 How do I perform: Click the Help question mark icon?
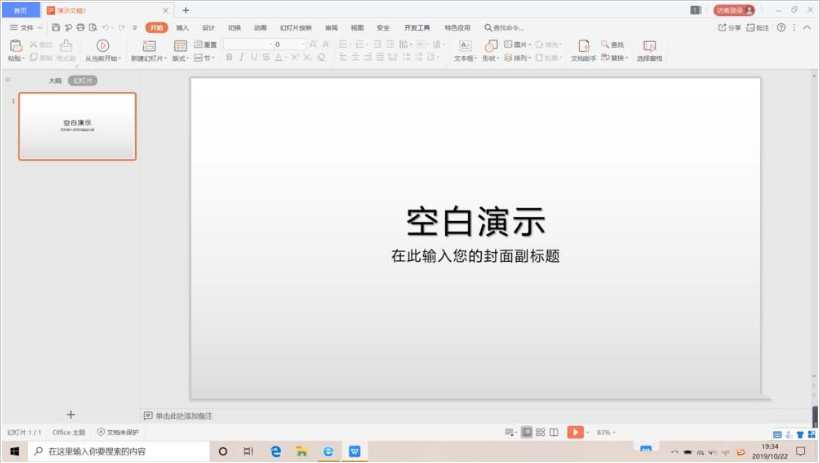pos(781,27)
